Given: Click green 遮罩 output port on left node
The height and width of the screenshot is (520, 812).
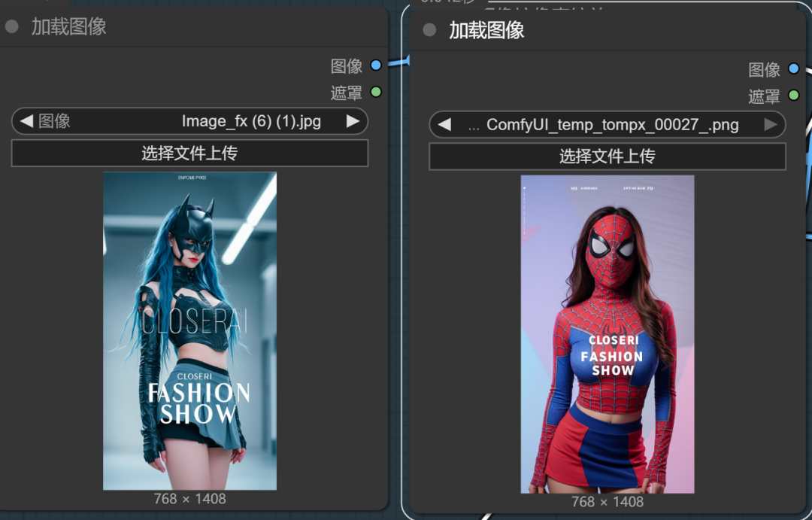Looking at the screenshot, I should pyautogui.click(x=376, y=93).
